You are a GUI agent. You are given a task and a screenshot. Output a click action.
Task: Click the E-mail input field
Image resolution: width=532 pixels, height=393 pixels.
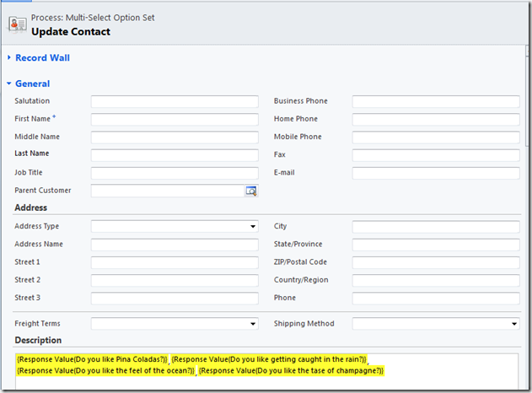[x=436, y=173]
